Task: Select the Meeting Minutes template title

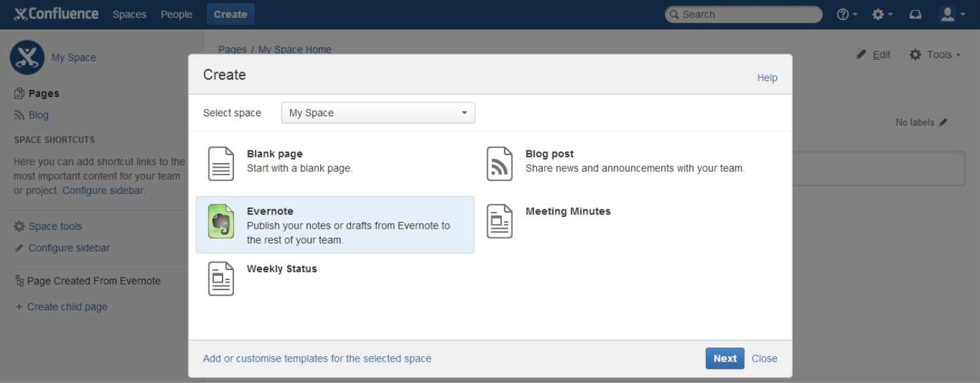Action: [x=568, y=211]
